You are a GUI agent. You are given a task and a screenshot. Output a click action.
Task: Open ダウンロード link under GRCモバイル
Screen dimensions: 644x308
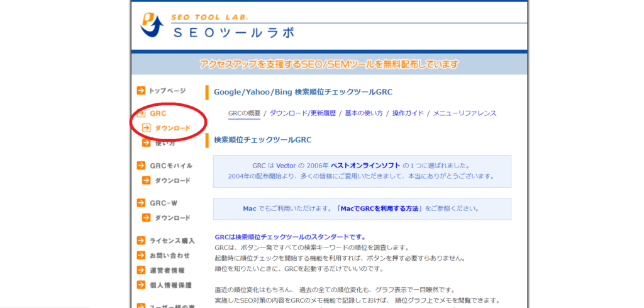[x=172, y=181]
